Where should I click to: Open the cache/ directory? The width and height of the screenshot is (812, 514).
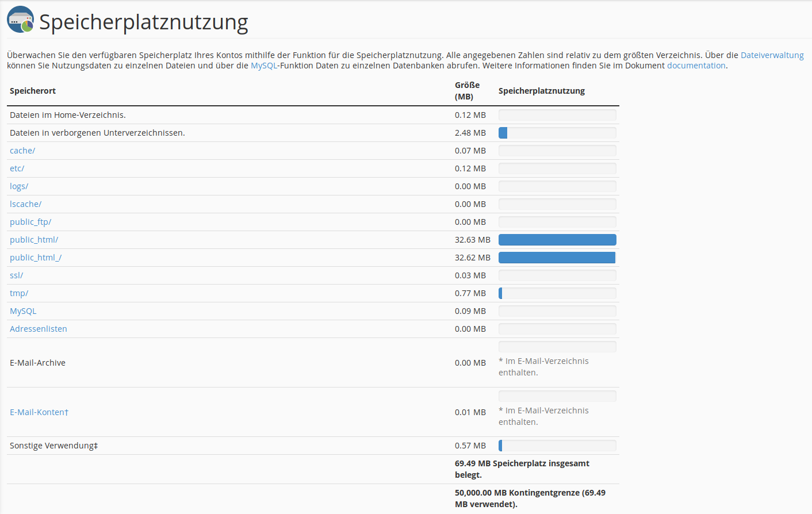22,151
